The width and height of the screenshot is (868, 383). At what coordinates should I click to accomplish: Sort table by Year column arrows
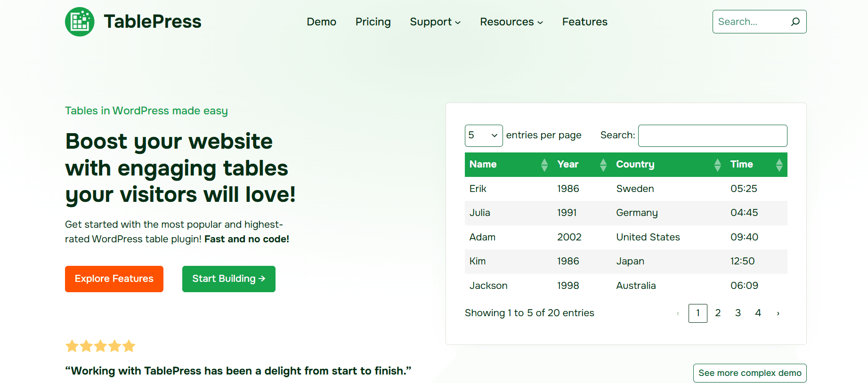603,165
